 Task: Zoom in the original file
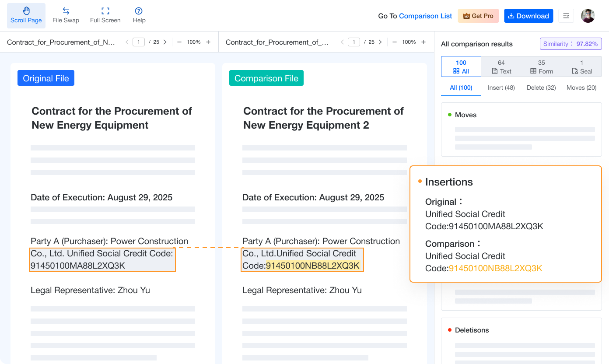[x=208, y=42]
